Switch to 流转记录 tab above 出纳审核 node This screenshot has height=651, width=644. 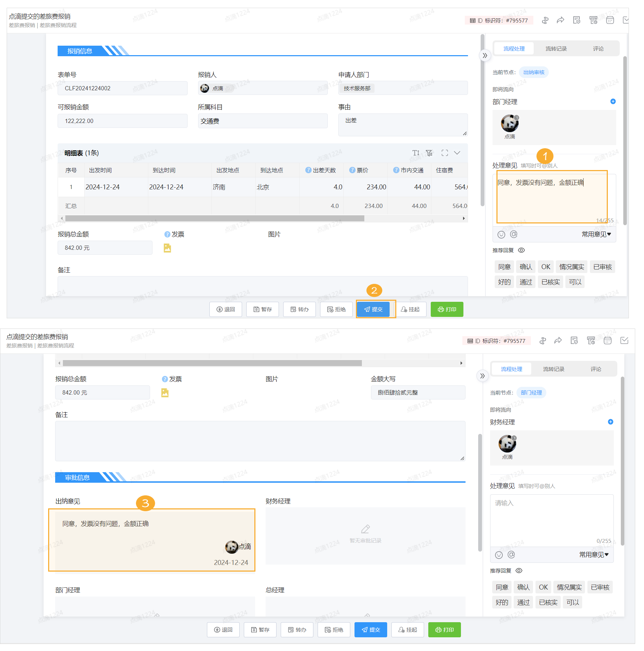point(556,48)
